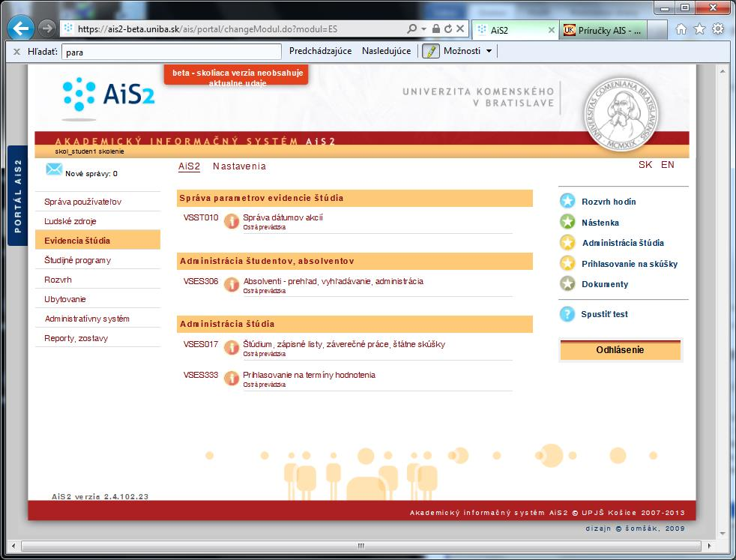Click the green star icon for Nástenka
The height and width of the screenshot is (560, 736).
[567, 222]
